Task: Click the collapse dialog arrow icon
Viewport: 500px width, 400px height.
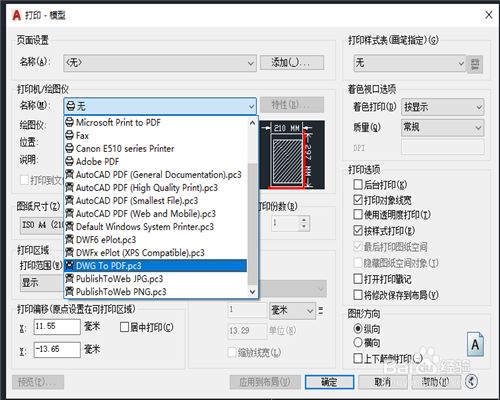Action: (x=471, y=381)
